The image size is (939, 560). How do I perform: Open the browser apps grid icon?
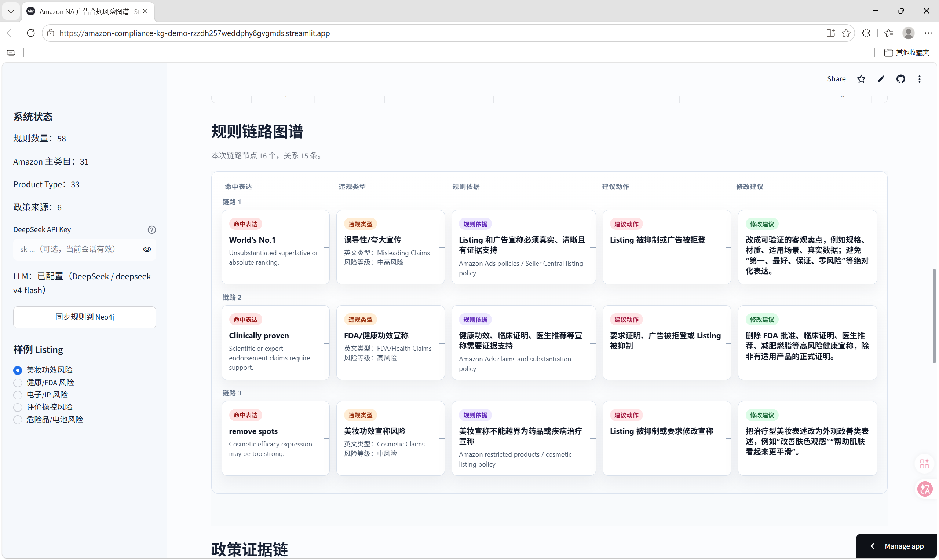point(831,33)
